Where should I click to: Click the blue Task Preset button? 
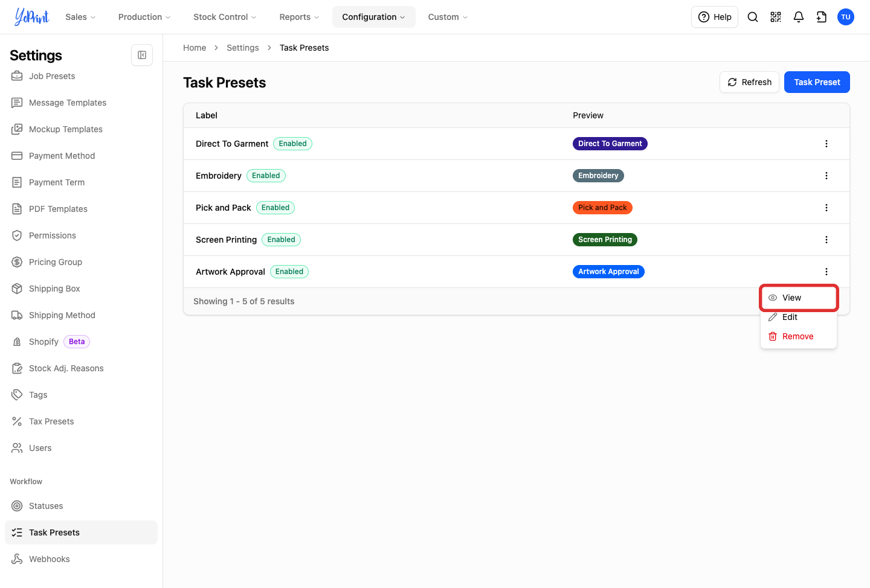[817, 82]
